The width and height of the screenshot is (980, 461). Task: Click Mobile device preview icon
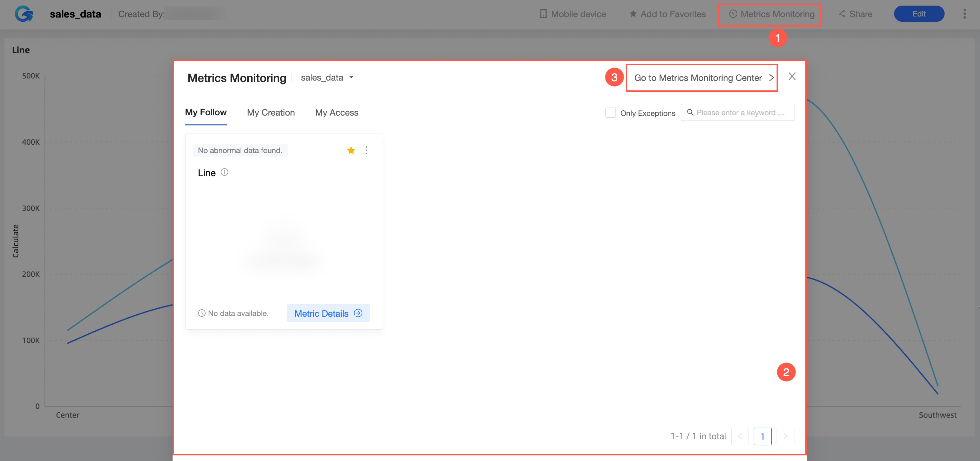(x=543, y=14)
